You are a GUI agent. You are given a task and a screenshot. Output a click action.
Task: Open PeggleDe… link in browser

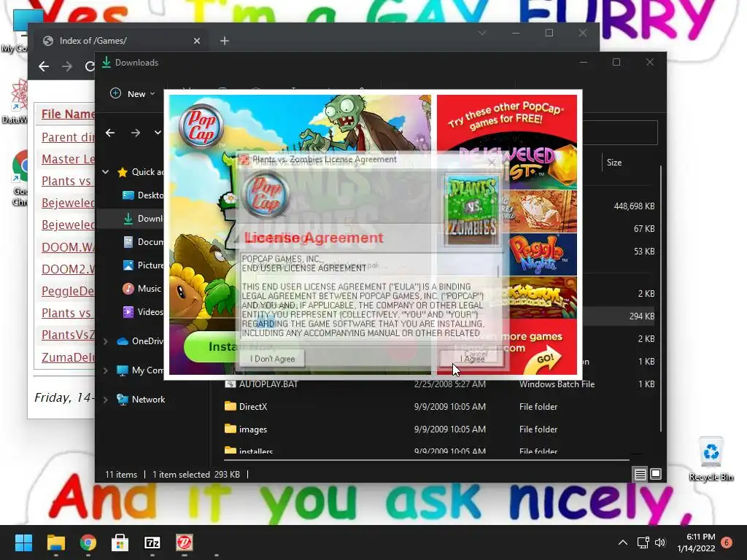pyautogui.click(x=68, y=291)
